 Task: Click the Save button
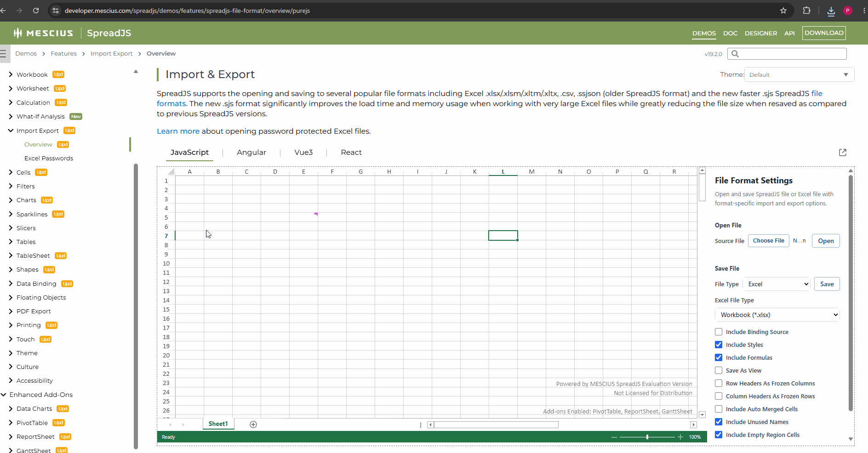click(x=827, y=284)
